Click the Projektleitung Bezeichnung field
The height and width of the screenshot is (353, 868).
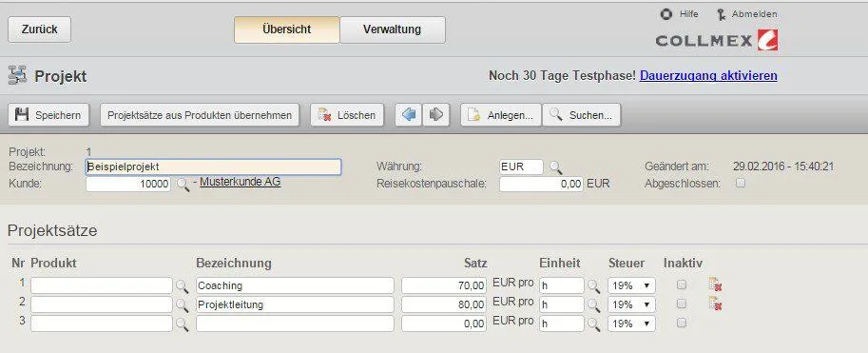(x=295, y=304)
